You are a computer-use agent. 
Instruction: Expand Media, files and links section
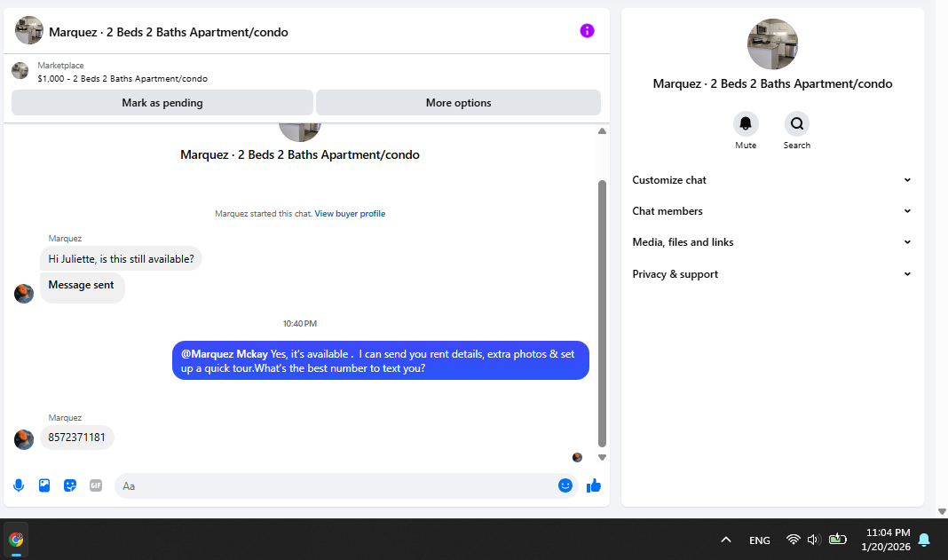click(772, 242)
